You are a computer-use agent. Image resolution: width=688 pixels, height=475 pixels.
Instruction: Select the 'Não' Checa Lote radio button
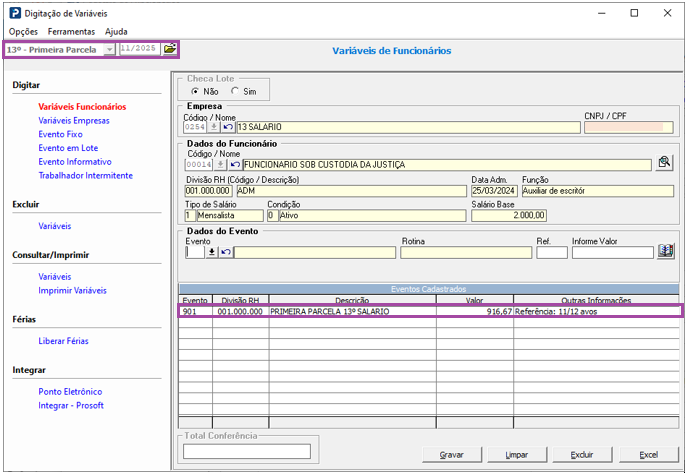[x=195, y=92]
